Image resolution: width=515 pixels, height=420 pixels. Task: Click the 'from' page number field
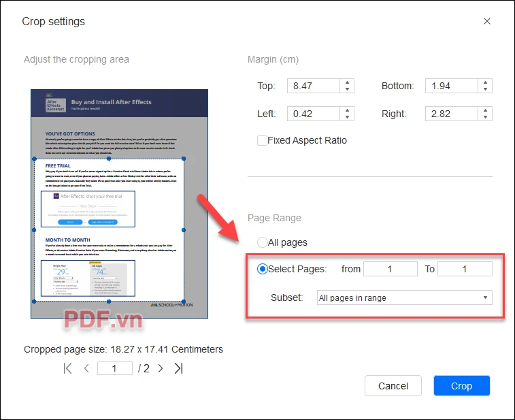pos(391,269)
